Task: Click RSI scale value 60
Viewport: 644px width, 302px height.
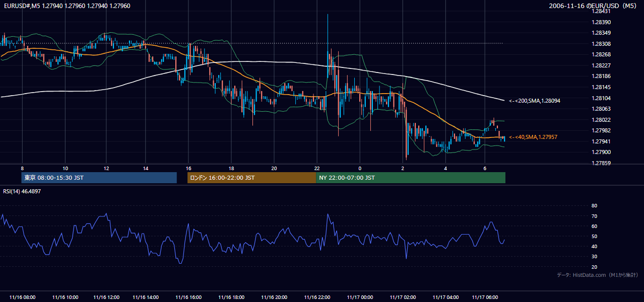Action: click(594, 226)
